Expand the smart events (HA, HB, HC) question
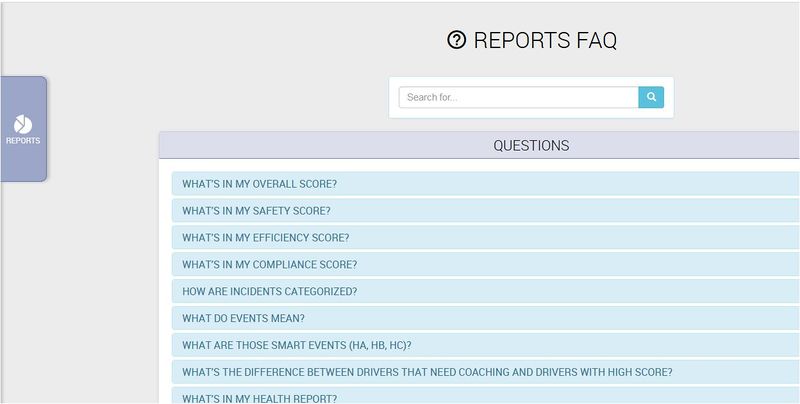This screenshot has width=800, height=404. click(296, 346)
